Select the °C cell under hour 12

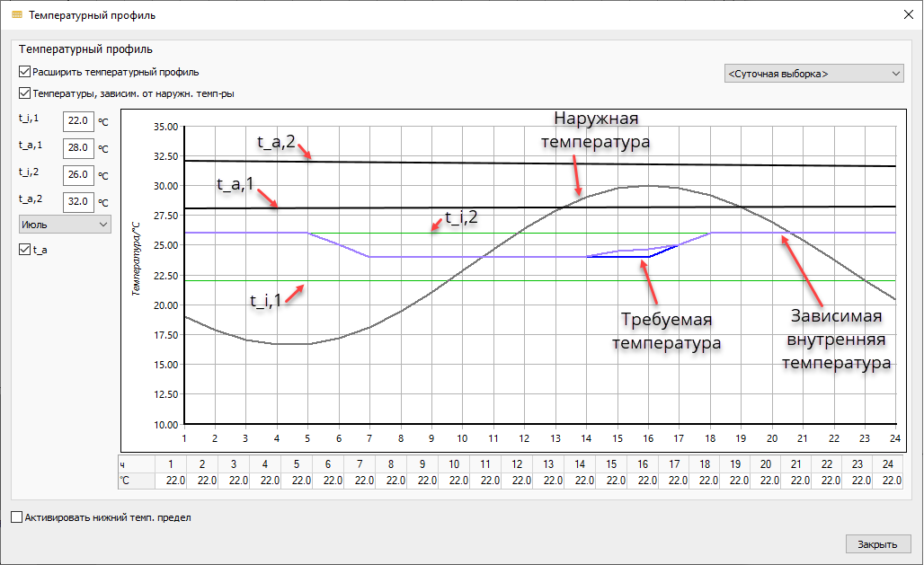point(518,481)
